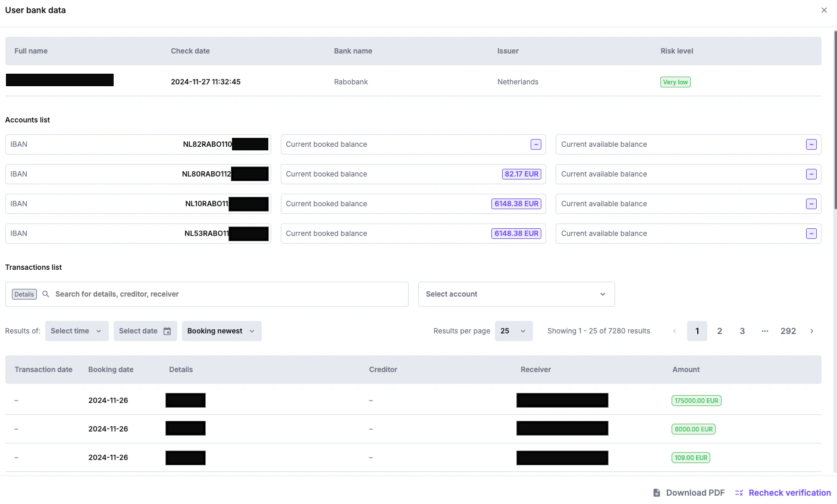Viewport: 837px width, 504px height.
Task: Open the Select account dropdown
Action: click(516, 294)
